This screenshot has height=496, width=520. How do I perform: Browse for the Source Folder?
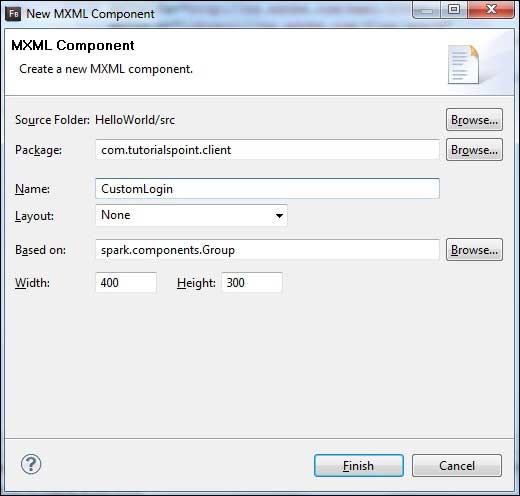point(474,120)
